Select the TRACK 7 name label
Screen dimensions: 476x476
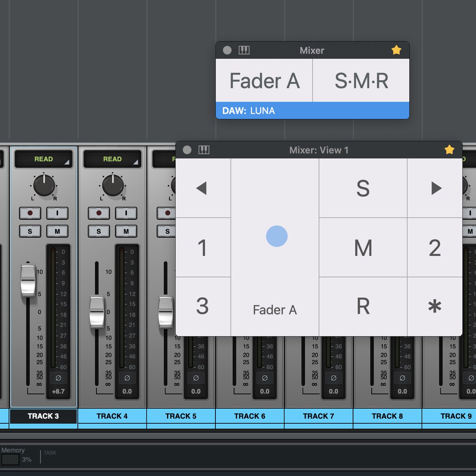pyautogui.click(x=319, y=416)
